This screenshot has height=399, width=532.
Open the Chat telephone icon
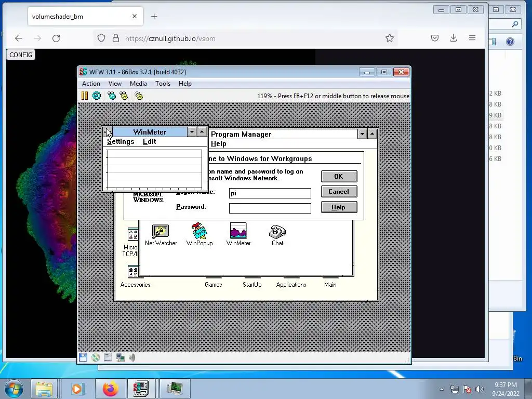click(277, 235)
